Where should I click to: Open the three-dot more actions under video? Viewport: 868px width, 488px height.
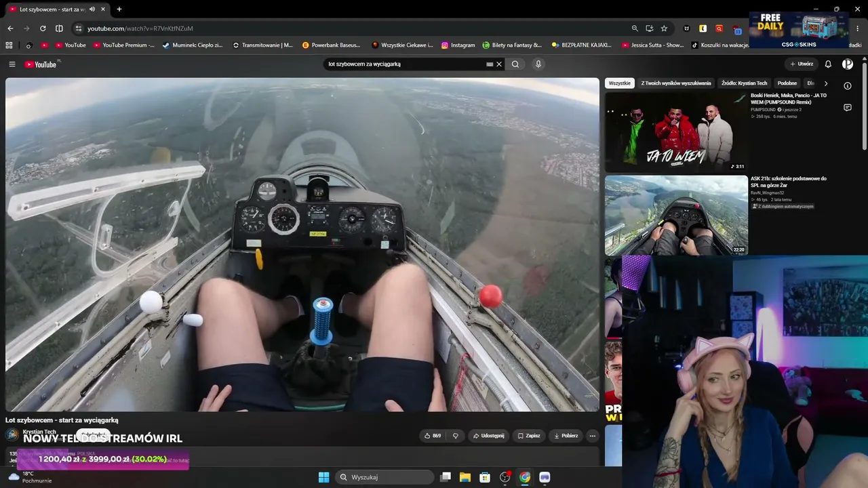coord(593,436)
